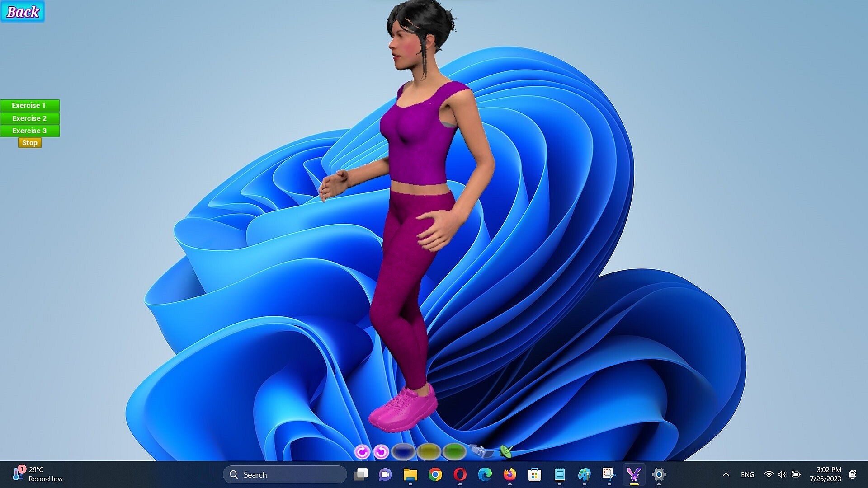Start Exercise 1
This screenshot has height=488, width=868.
pos(30,105)
